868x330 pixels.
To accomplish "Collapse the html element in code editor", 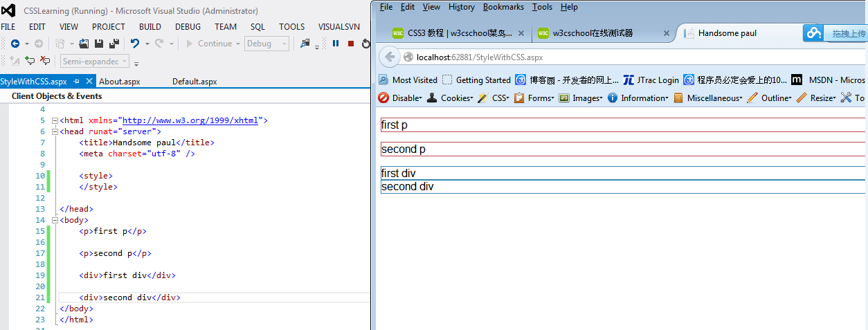I will (x=55, y=120).
